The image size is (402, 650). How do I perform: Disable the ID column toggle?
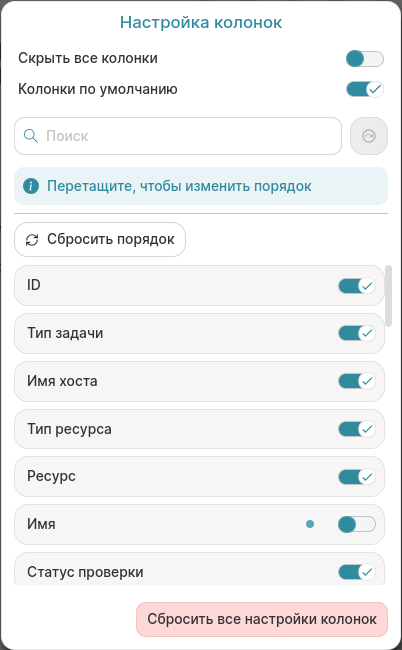[x=357, y=286]
